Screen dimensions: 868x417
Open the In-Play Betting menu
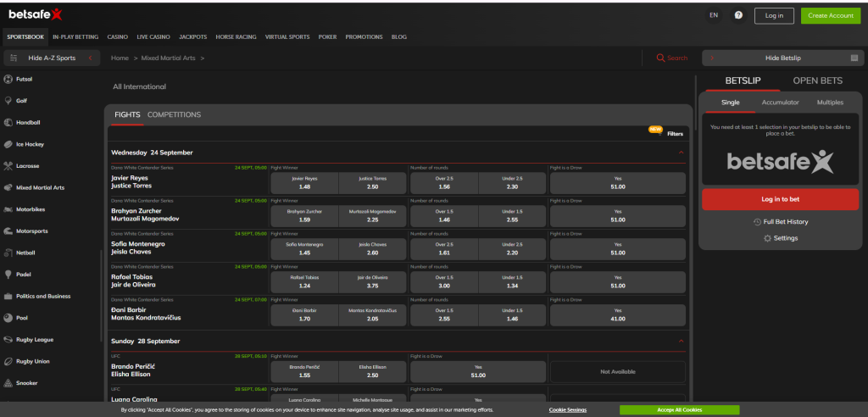[x=75, y=37]
